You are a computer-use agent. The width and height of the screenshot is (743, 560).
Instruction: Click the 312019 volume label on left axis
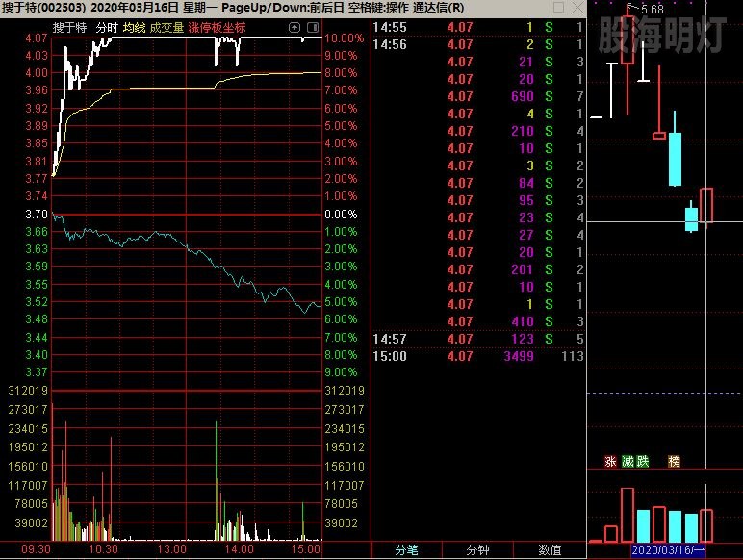[28, 391]
